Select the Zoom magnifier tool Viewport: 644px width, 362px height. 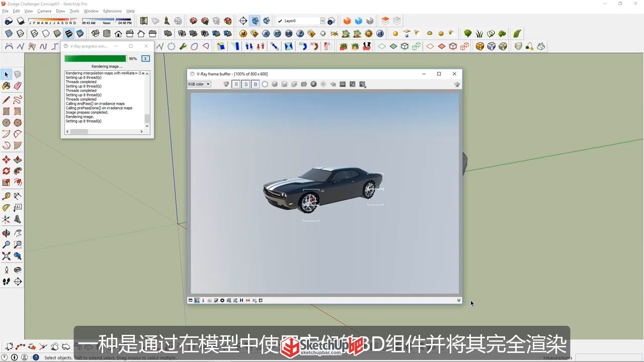(x=7, y=245)
